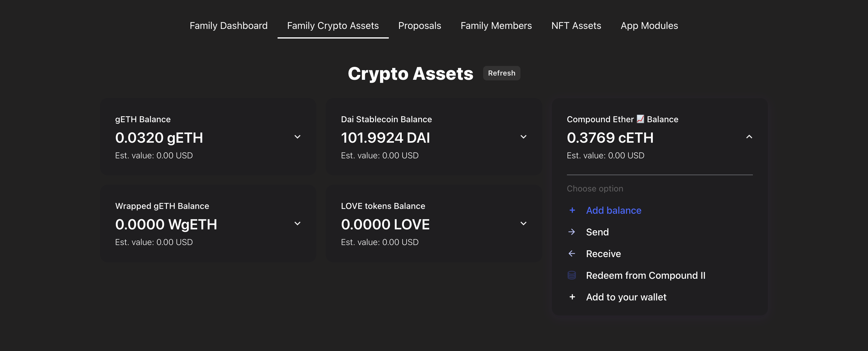The height and width of the screenshot is (351, 868).
Task: Choose Redeem from Compound II
Action: (645, 275)
